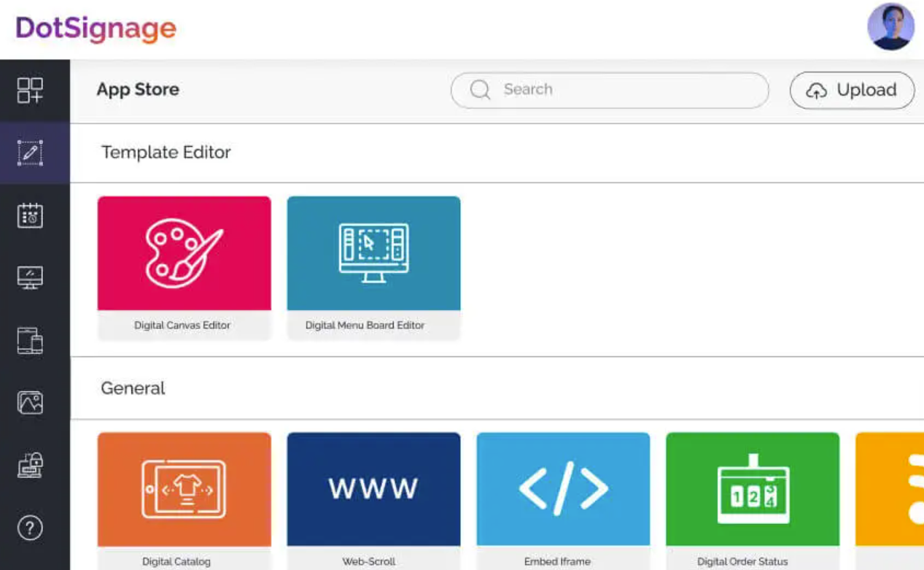The image size is (924, 570).
Task: Click the monitor screen icon in sidebar
Action: pyautogui.click(x=30, y=277)
